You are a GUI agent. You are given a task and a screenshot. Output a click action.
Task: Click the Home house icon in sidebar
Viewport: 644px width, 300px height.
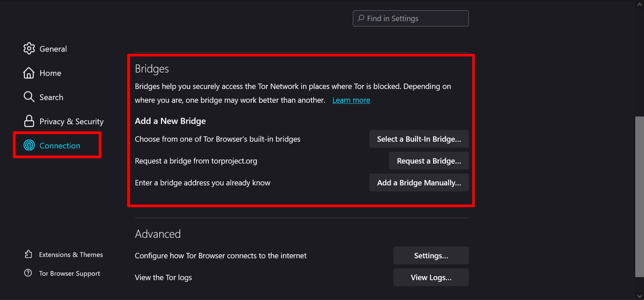pos(29,73)
